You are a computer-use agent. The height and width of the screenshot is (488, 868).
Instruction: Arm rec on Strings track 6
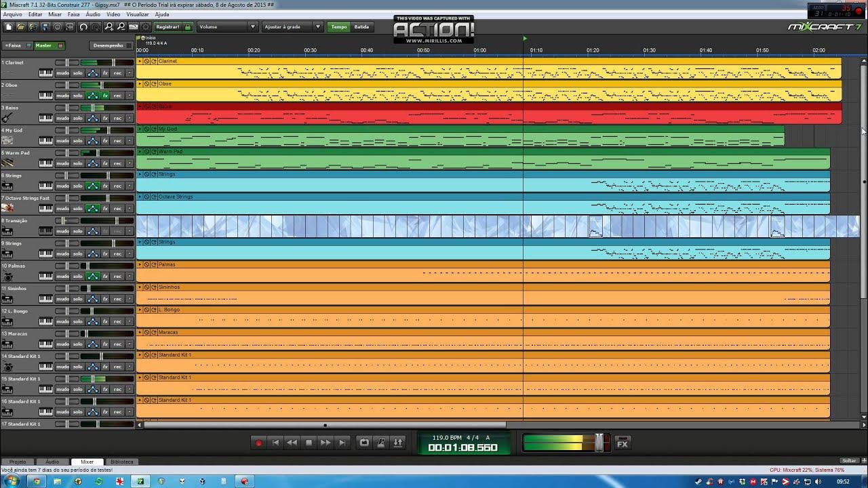pyautogui.click(x=117, y=186)
